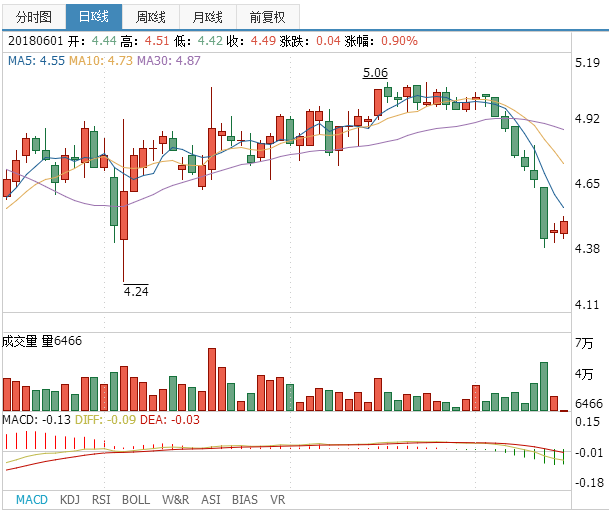The width and height of the screenshot is (609, 510).
Task: Click the 7万 volume axis label
Action: [x=584, y=343]
